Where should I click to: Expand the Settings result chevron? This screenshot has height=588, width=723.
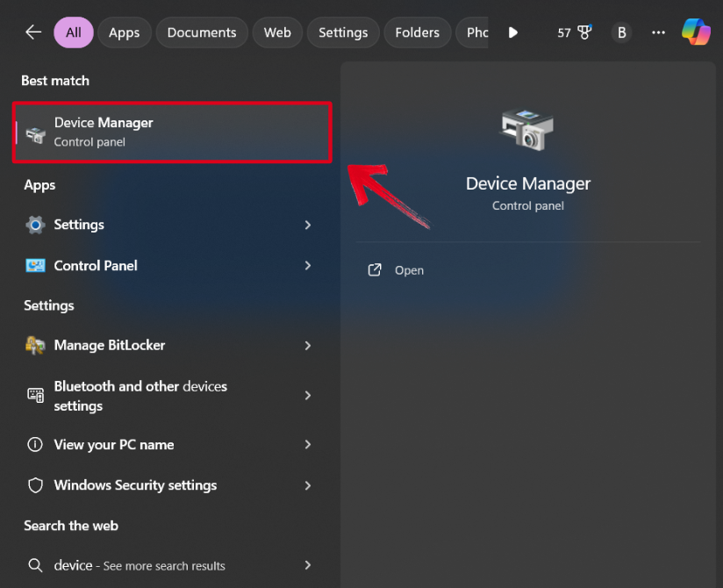click(x=308, y=225)
